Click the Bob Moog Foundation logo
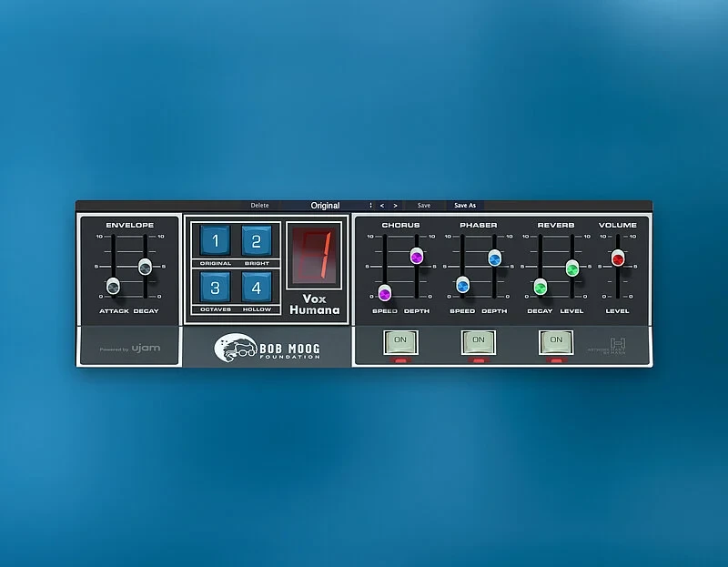Screen dimensions: 728x567 point(268,349)
